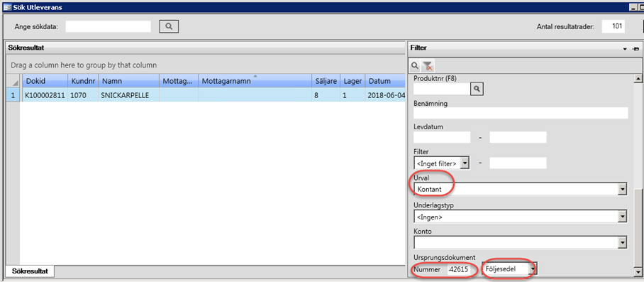Sort by the Datum column header

(385, 81)
